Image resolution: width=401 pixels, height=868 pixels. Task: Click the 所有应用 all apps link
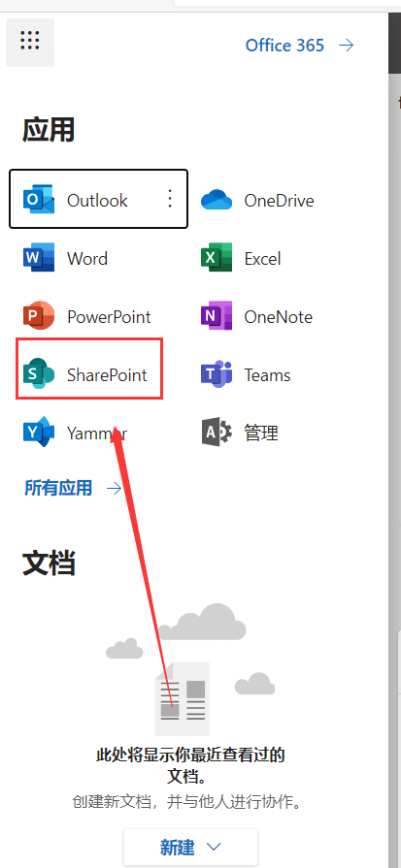(58, 488)
